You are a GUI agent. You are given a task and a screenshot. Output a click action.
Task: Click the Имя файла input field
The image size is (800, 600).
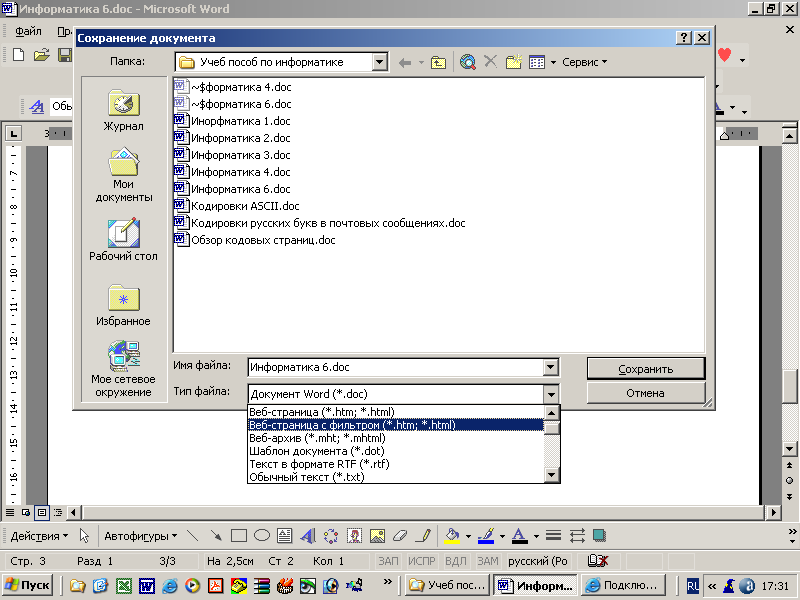pos(395,367)
